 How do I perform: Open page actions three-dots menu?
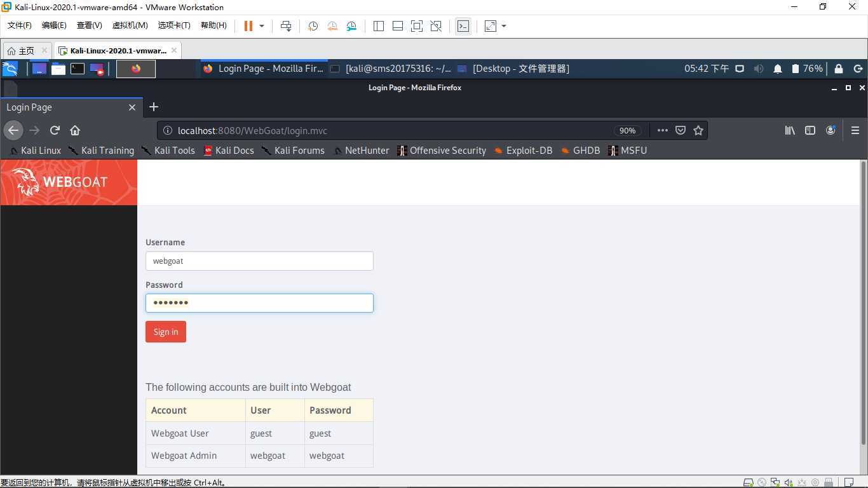pyautogui.click(x=662, y=130)
